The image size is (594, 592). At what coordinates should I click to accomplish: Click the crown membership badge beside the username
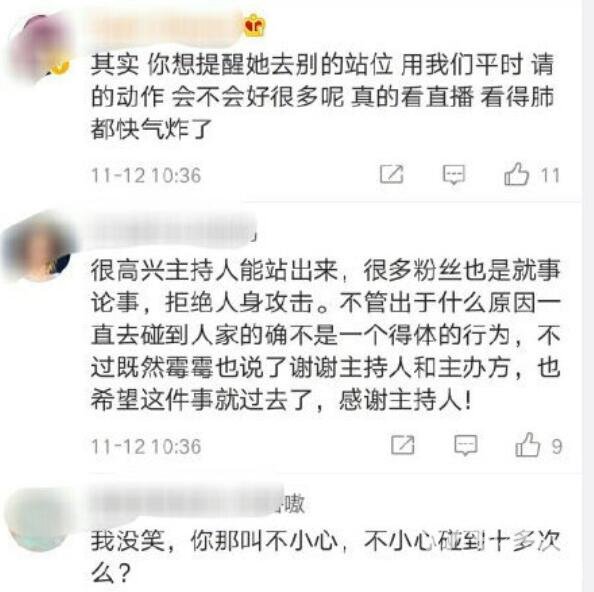pyautogui.click(x=254, y=25)
